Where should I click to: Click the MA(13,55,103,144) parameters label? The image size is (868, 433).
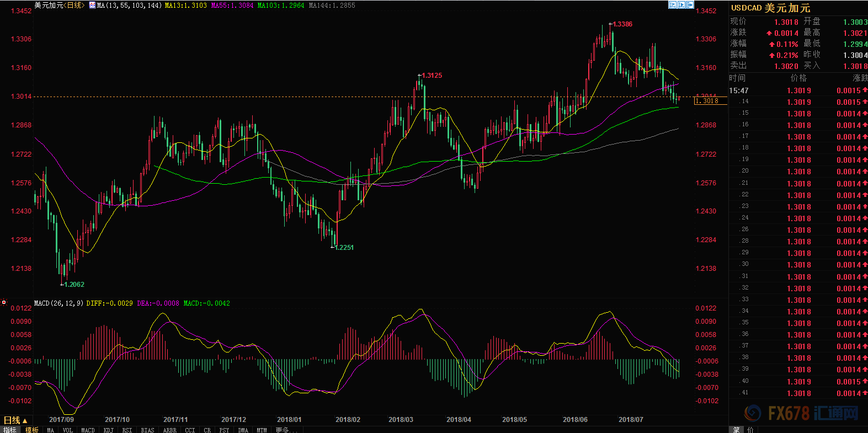click(130, 5)
